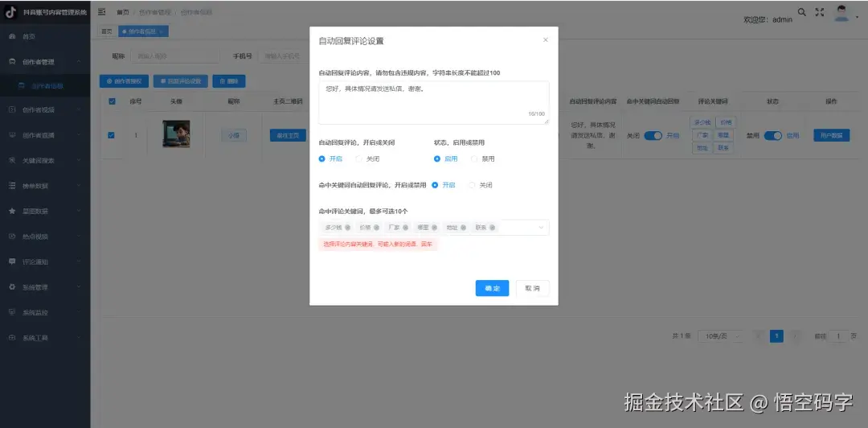Remove the 地址 keyword tag in the dialog

pyautogui.click(x=464, y=228)
